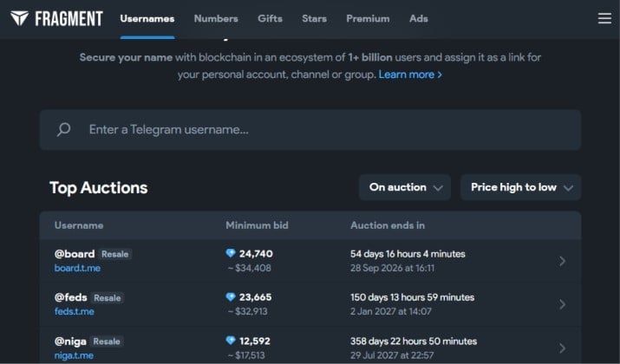620x364 pixels.
Task: Click the @board username
Action: coord(75,254)
